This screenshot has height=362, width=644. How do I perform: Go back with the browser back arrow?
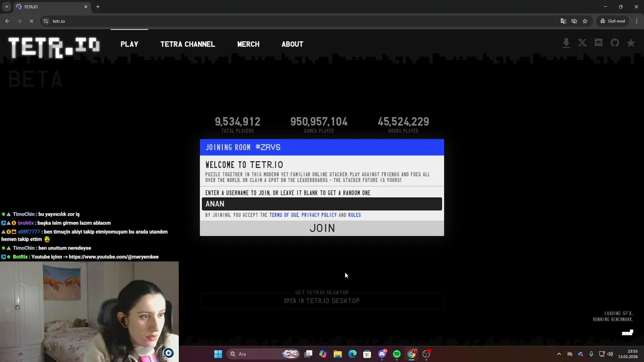7,21
